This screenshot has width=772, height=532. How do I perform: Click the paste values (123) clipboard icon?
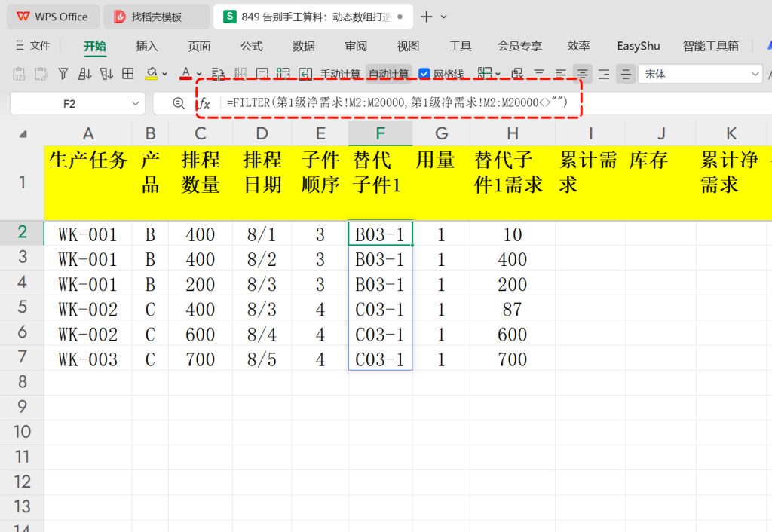click(19, 74)
